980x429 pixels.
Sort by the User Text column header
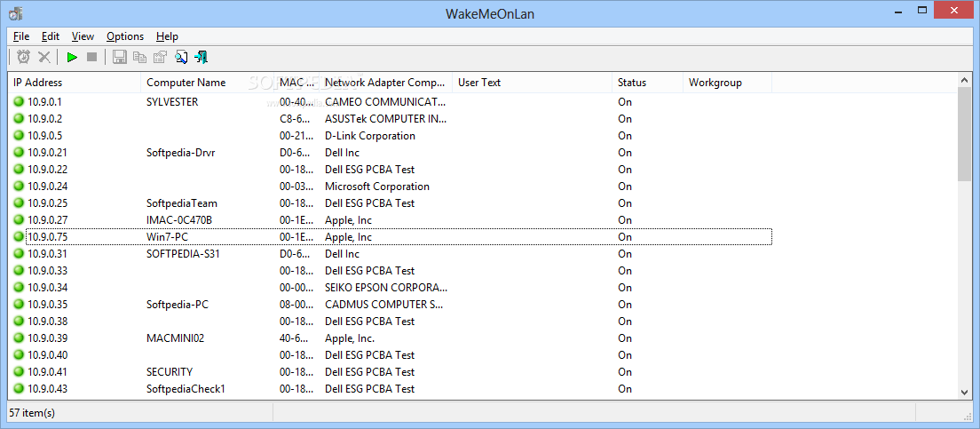pyautogui.click(x=533, y=83)
